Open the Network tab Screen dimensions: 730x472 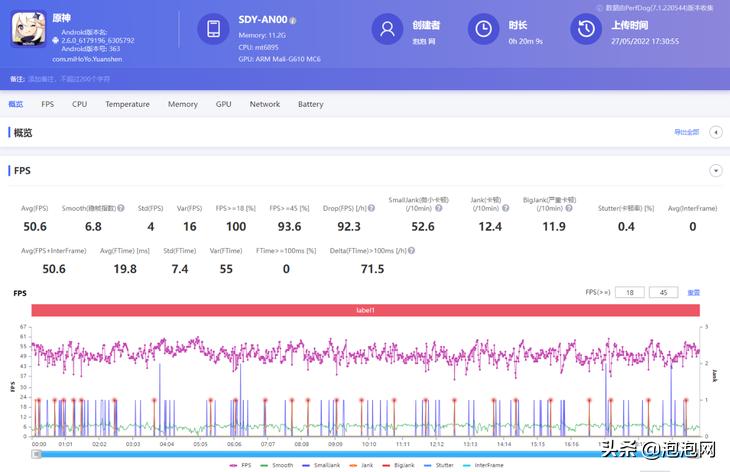pos(265,104)
